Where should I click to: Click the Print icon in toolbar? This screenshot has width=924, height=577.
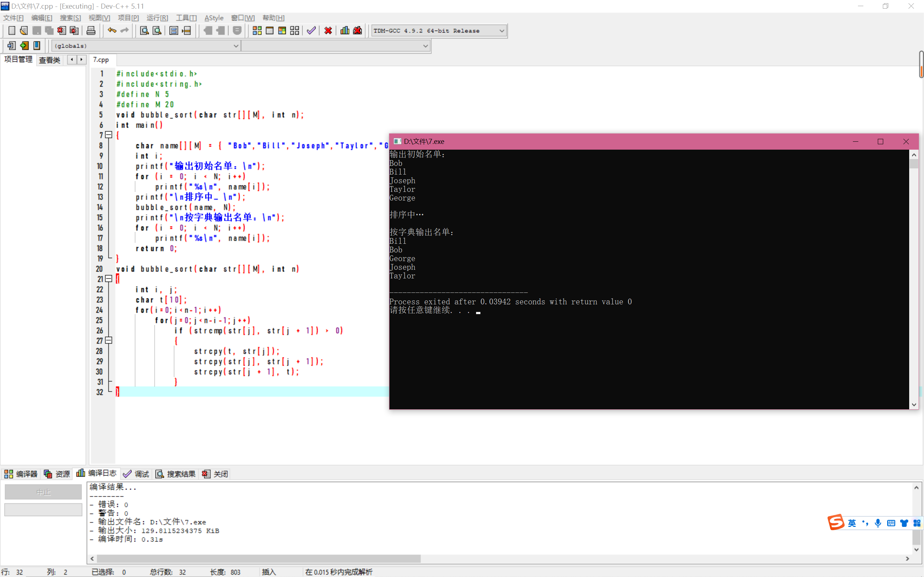[x=91, y=31]
